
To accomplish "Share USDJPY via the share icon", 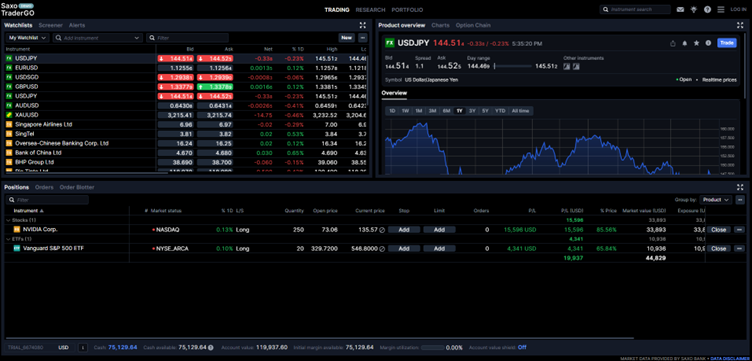I will 673,43.
